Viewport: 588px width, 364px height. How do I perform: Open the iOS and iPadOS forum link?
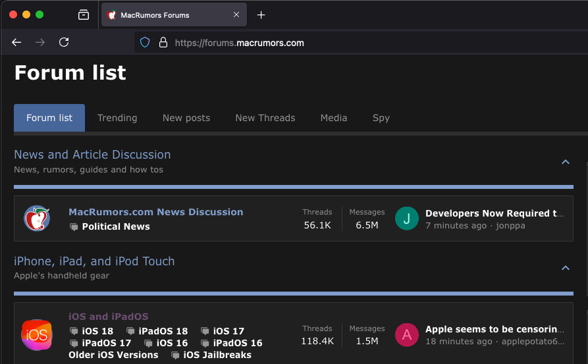pyautogui.click(x=109, y=317)
